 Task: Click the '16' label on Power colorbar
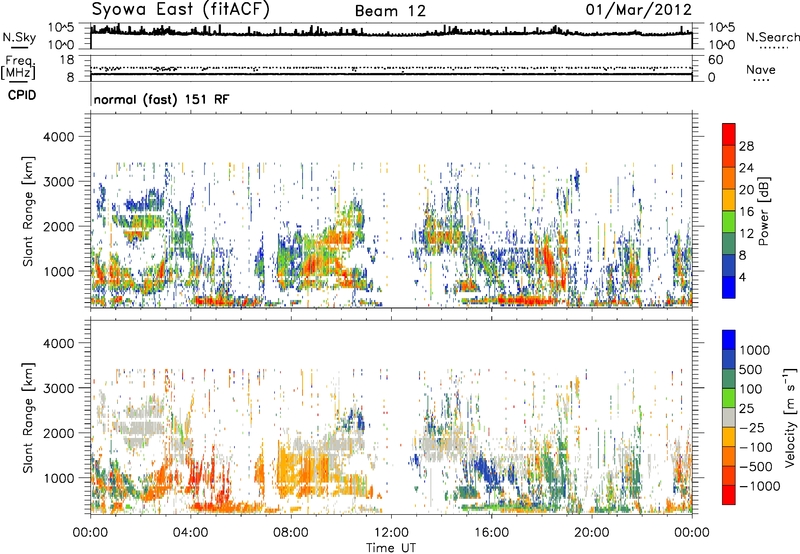746,212
